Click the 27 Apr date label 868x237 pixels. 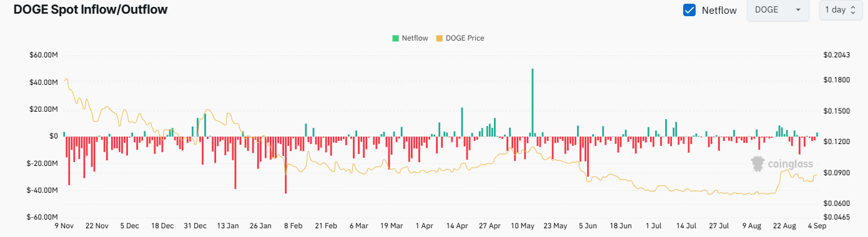coord(490,226)
